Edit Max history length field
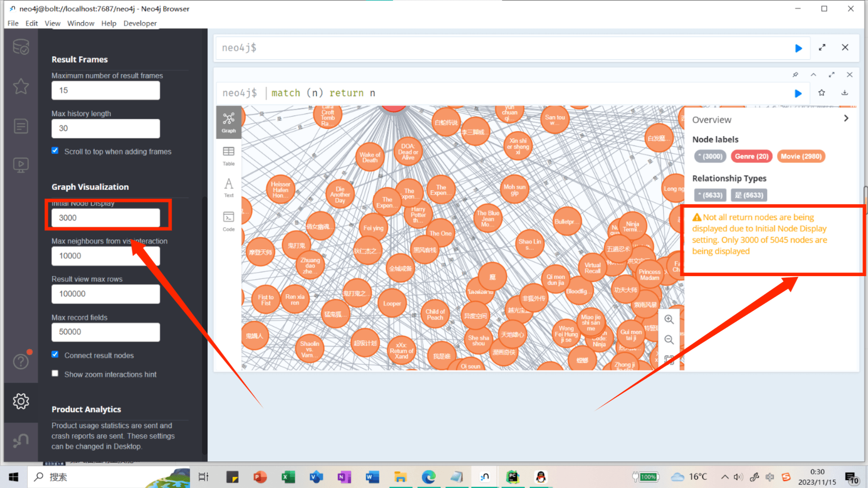The height and width of the screenshot is (488, 868). click(106, 128)
